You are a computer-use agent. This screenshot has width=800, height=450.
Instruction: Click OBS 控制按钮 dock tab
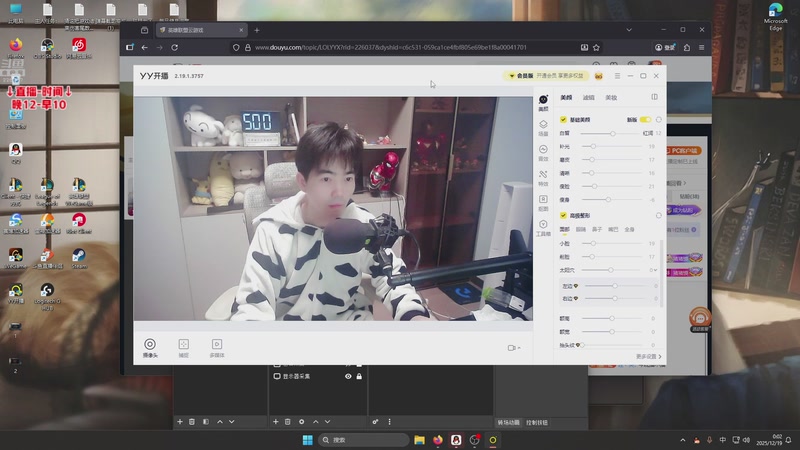(537, 422)
